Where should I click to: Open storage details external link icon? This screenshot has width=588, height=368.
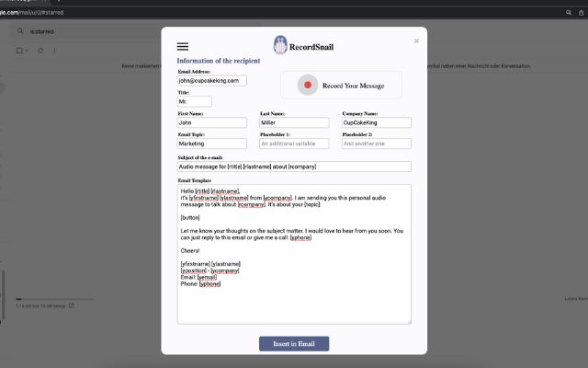coord(72,305)
